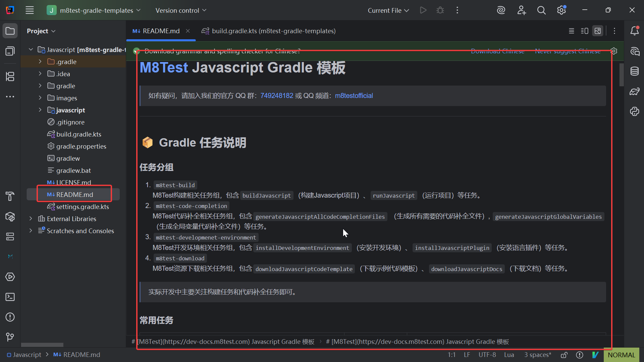Viewport: 644px width, 362px height.
Task: Click the QQ group link 749248182
Action: coord(276,96)
